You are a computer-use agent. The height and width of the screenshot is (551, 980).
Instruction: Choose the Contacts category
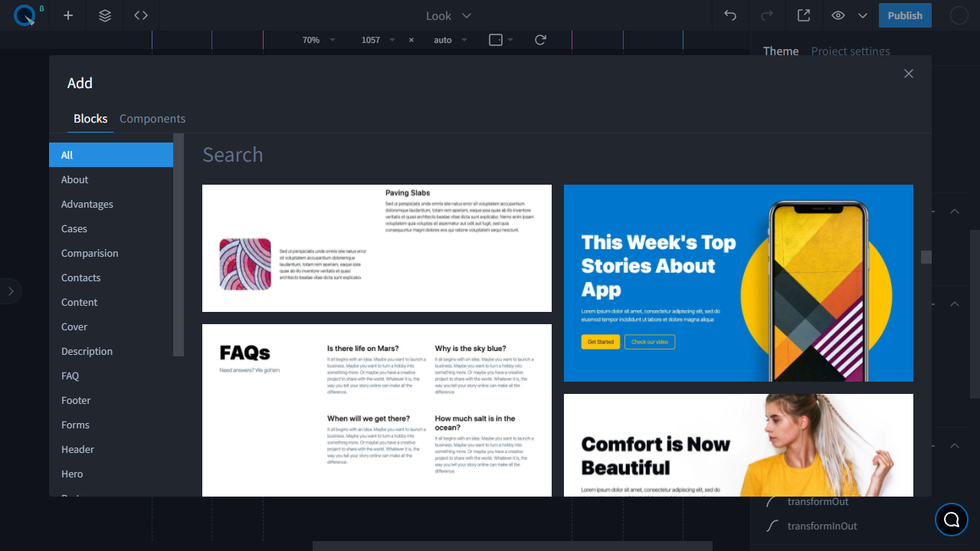click(x=111, y=277)
